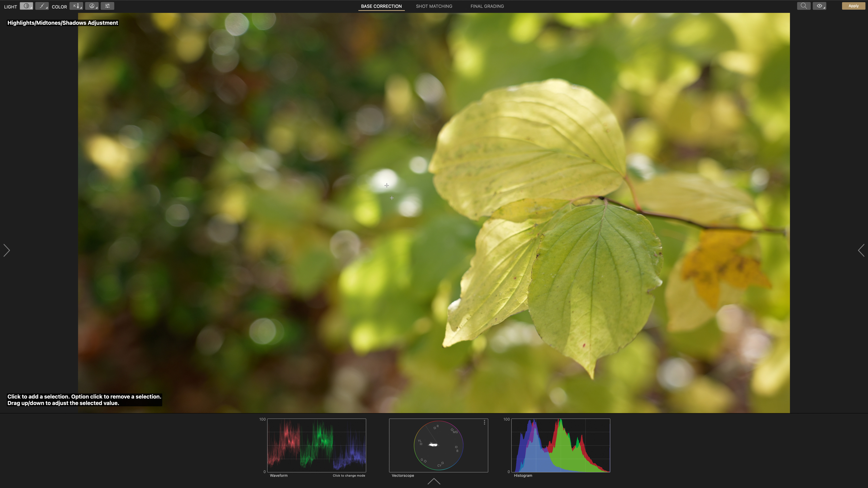The image size is (868, 488).
Task: Select the Base Correction tab
Action: [x=381, y=6]
